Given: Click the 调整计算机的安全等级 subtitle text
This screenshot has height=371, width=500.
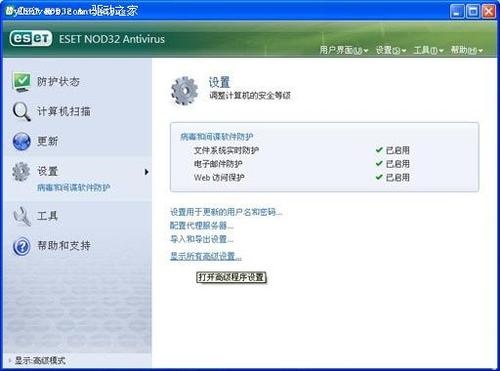Looking at the screenshot, I should 250,96.
